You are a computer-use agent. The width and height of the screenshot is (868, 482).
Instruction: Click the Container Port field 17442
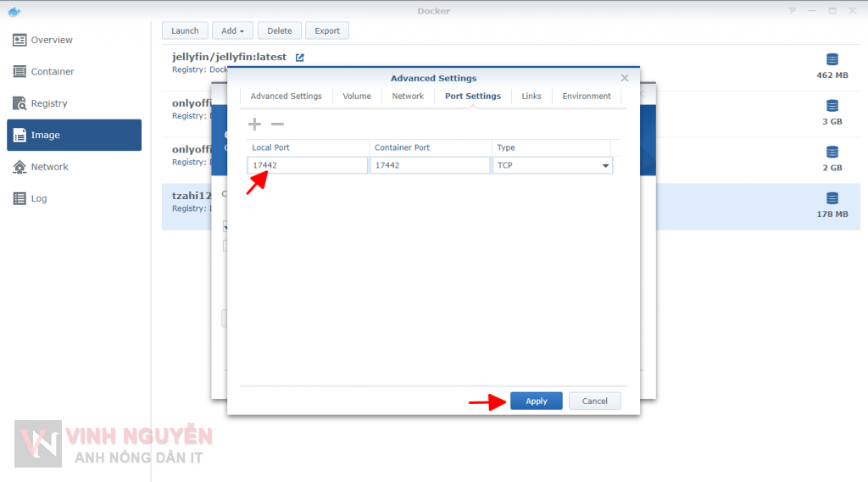(430, 166)
